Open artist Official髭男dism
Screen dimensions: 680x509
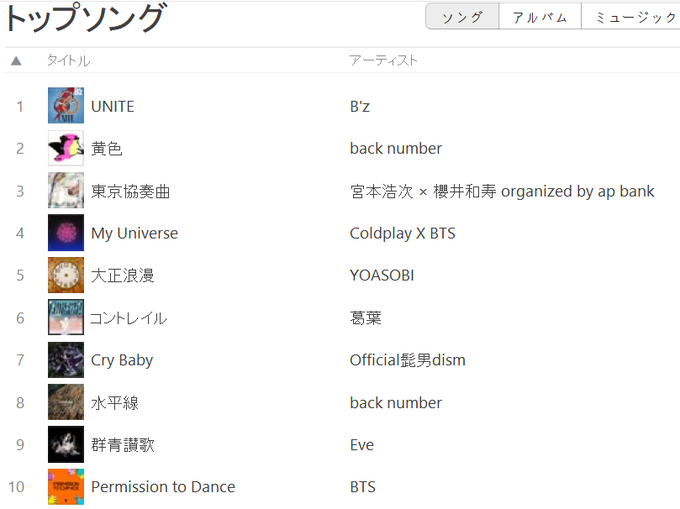(408, 360)
